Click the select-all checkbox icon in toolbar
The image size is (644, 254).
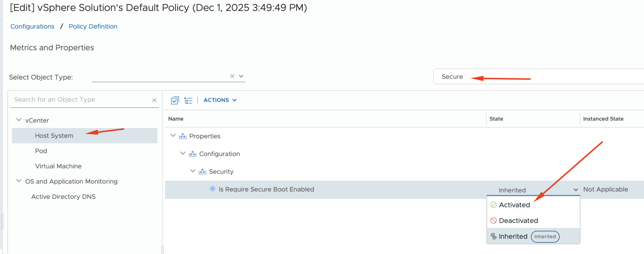point(175,100)
